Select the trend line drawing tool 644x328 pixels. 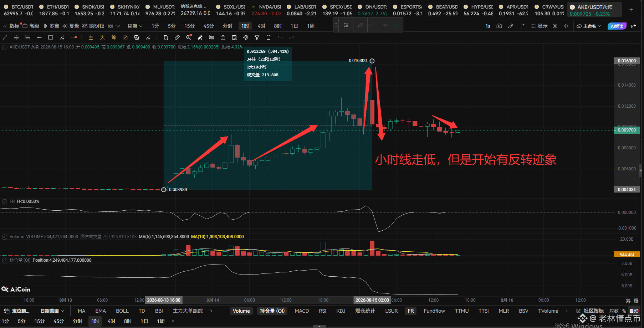(x=5, y=37)
